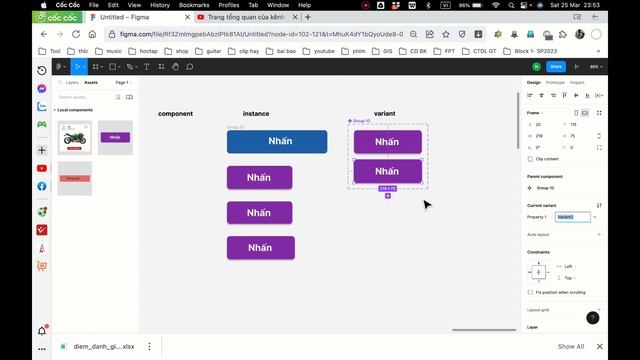The image size is (640, 360).
Task: Open the Figma main menu icon
Action: (x=59, y=67)
